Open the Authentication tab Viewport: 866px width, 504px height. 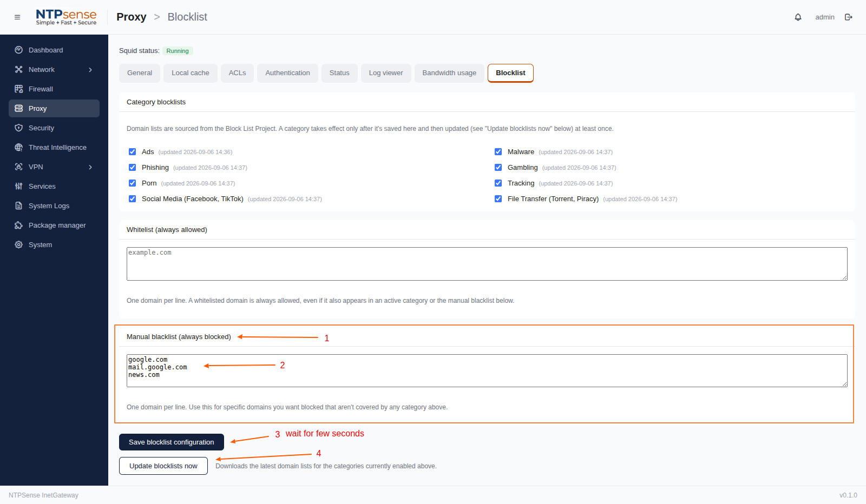click(287, 73)
